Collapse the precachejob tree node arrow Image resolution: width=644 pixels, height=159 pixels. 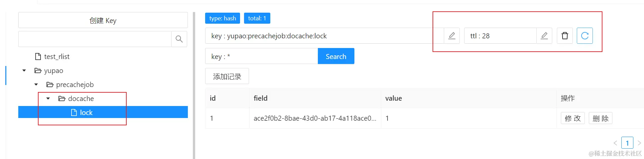coord(36,85)
